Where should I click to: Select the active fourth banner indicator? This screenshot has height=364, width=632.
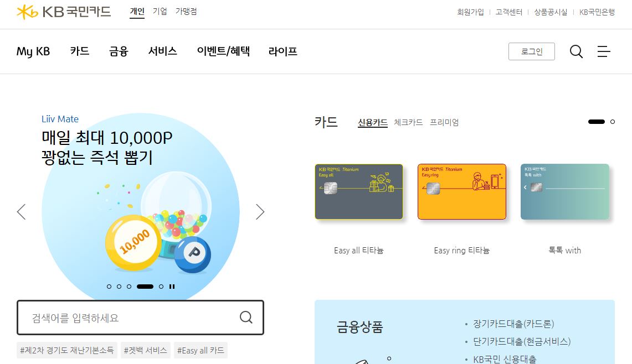pos(145,287)
